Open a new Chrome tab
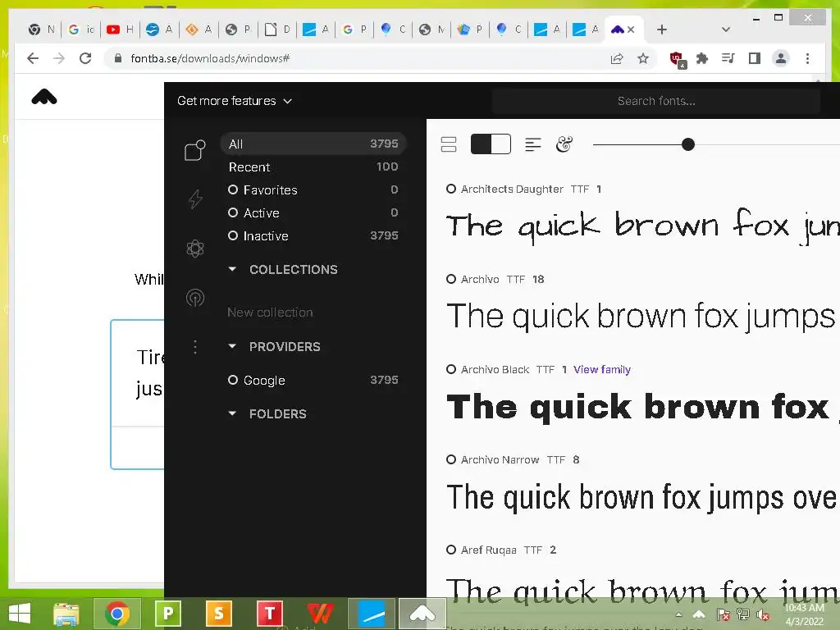 click(x=662, y=30)
